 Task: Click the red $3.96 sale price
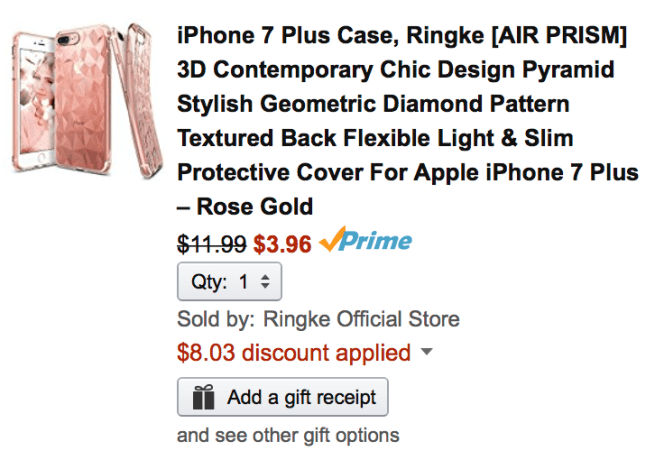click(x=282, y=243)
